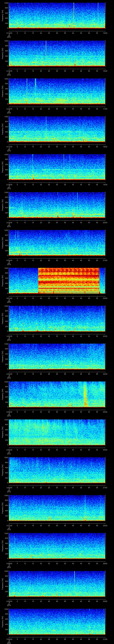Select the spectrogram panel starting at 3:20:00
The height and width of the screenshot is (644, 114).
coord(57,243)
